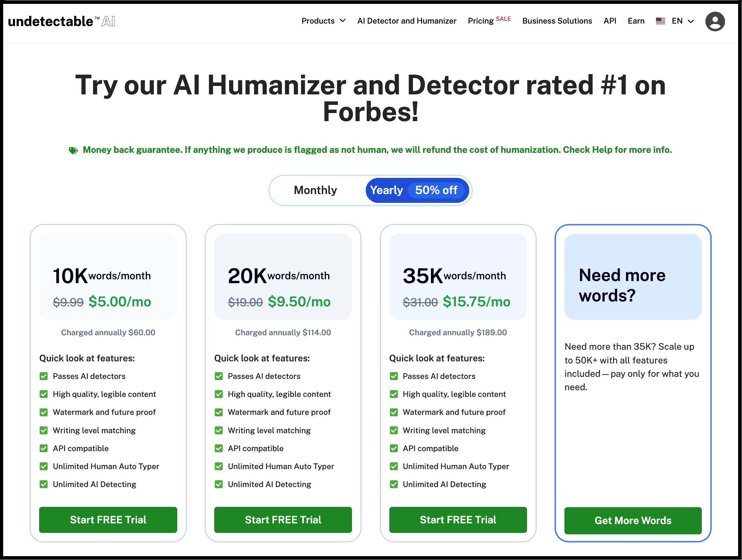Click API compatible checkmark in 20K plan
This screenshot has width=742, height=560.
click(x=219, y=448)
